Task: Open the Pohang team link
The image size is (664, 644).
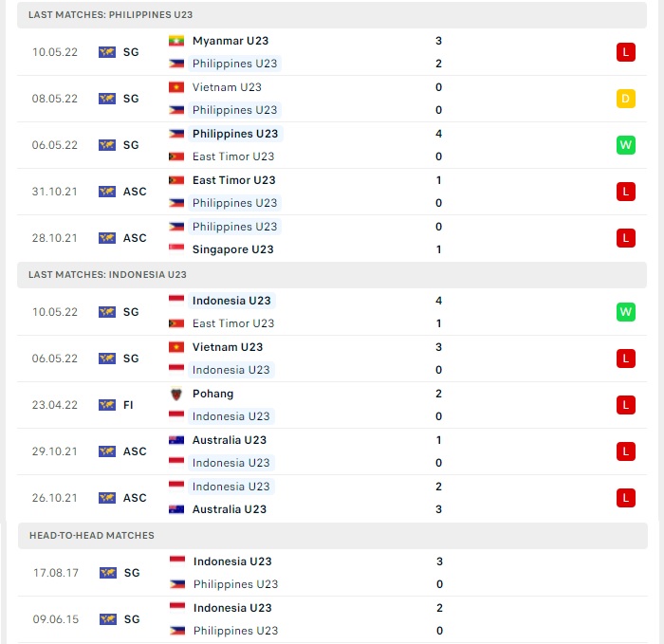Action: (212, 394)
